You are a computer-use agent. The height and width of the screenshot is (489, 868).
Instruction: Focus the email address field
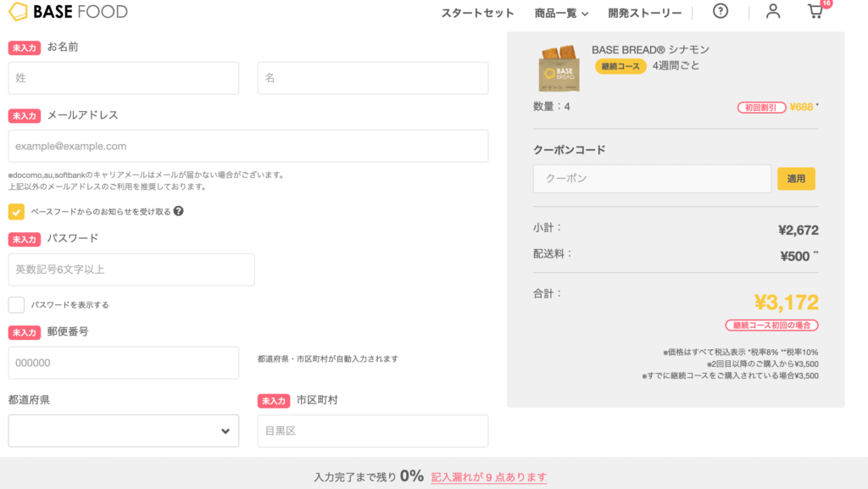point(248,146)
